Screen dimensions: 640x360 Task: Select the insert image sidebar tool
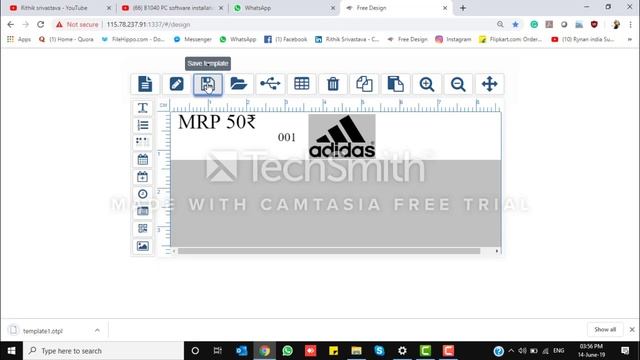(142, 246)
